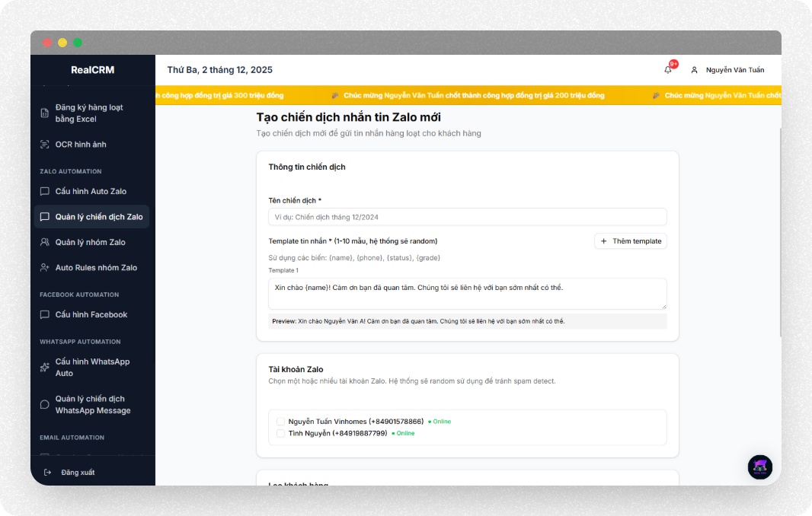Open Quản lý nhóm Zalo
Image resolution: width=812 pixels, height=516 pixels.
(x=91, y=242)
